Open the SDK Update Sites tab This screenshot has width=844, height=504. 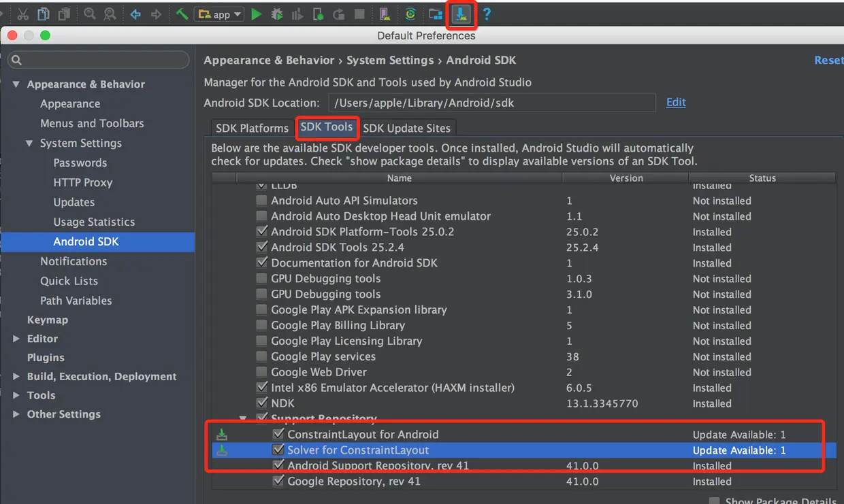tap(406, 128)
